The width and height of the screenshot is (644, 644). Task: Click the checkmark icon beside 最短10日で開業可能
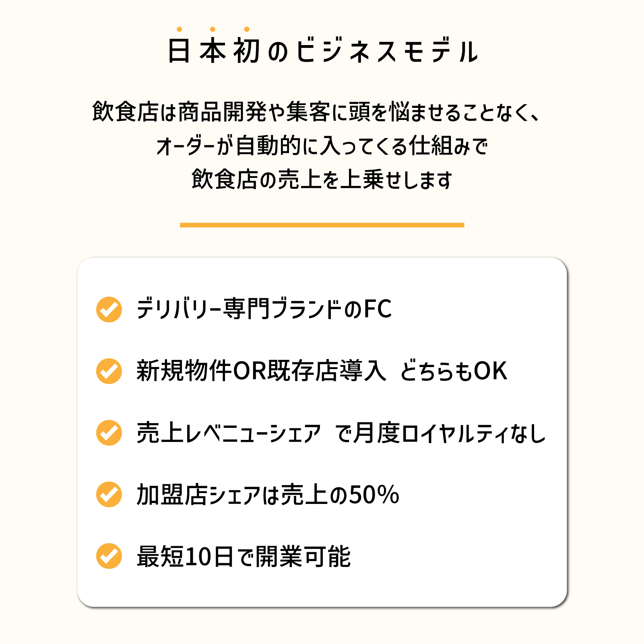pos(109,556)
